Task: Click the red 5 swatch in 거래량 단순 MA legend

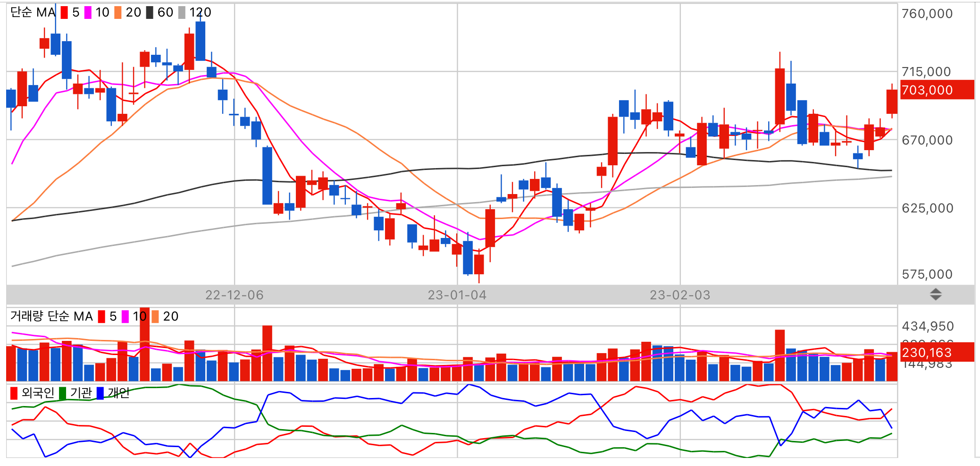Action: (x=101, y=316)
